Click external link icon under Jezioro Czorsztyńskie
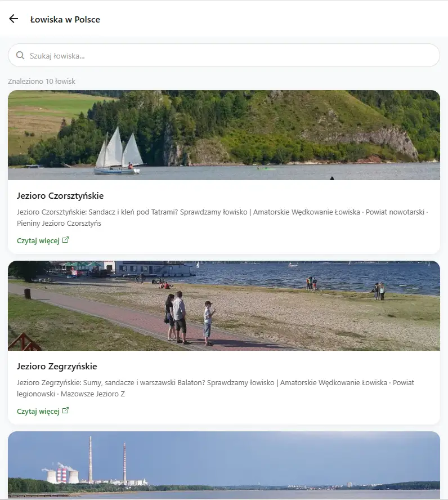Viewport: 448px width, 500px height. click(x=65, y=240)
